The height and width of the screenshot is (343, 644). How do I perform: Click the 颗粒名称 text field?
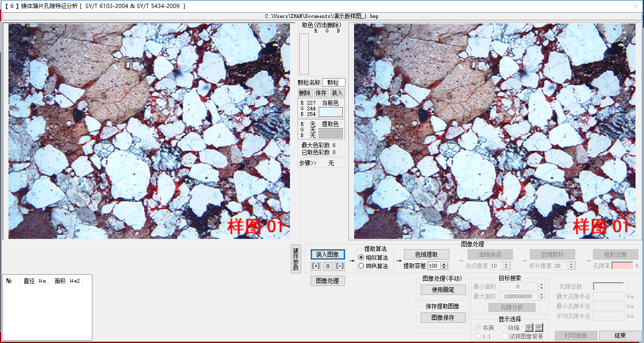(x=333, y=82)
